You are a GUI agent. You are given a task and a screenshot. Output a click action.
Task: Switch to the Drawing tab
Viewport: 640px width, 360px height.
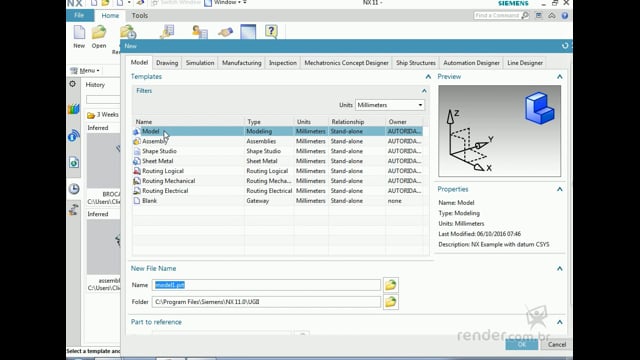point(167,63)
